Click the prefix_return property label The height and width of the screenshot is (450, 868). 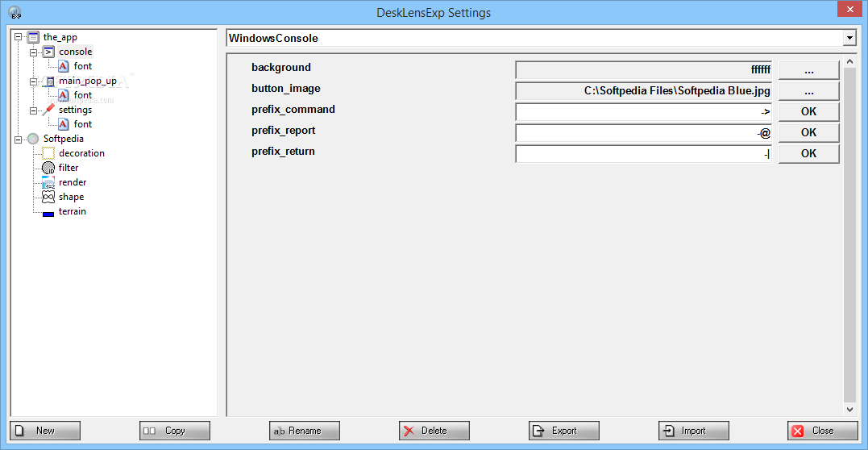click(283, 151)
